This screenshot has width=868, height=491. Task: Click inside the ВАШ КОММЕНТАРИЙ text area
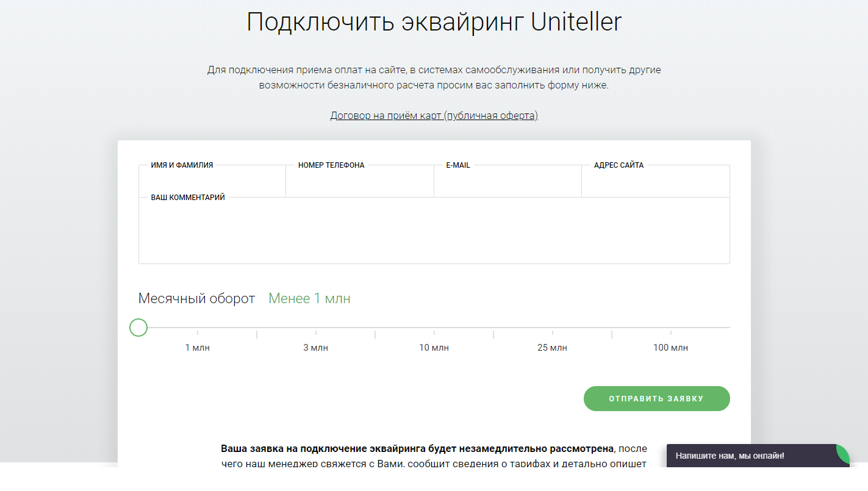click(x=434, y=232)
